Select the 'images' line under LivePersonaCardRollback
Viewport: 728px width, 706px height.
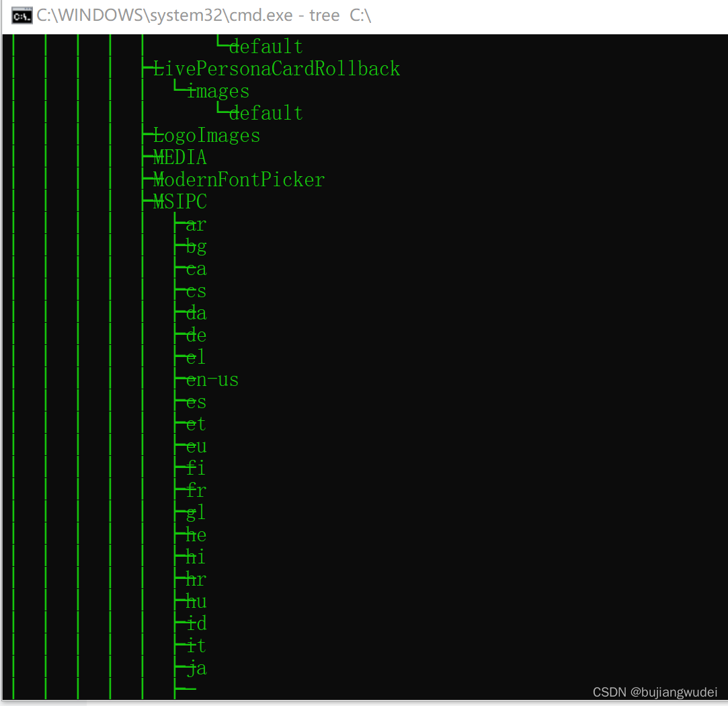click(x=218, y=91)
